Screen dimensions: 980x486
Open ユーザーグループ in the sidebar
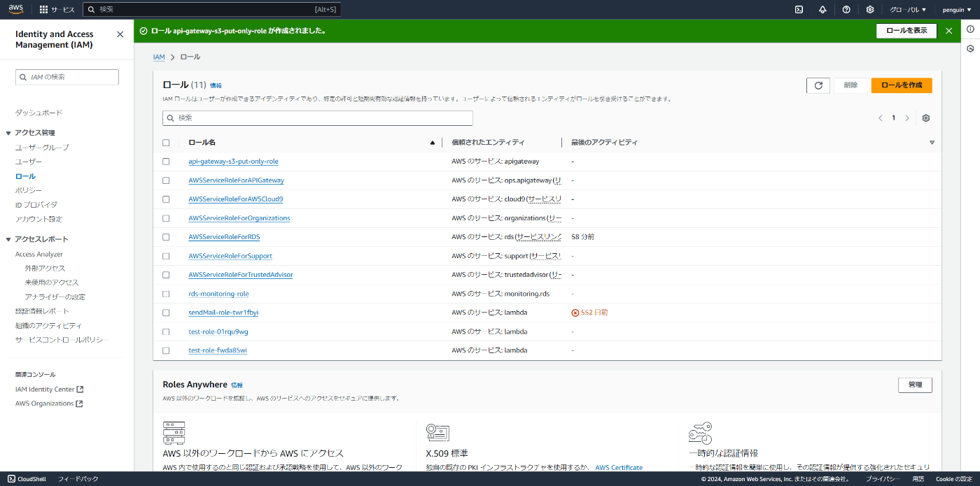42,148
